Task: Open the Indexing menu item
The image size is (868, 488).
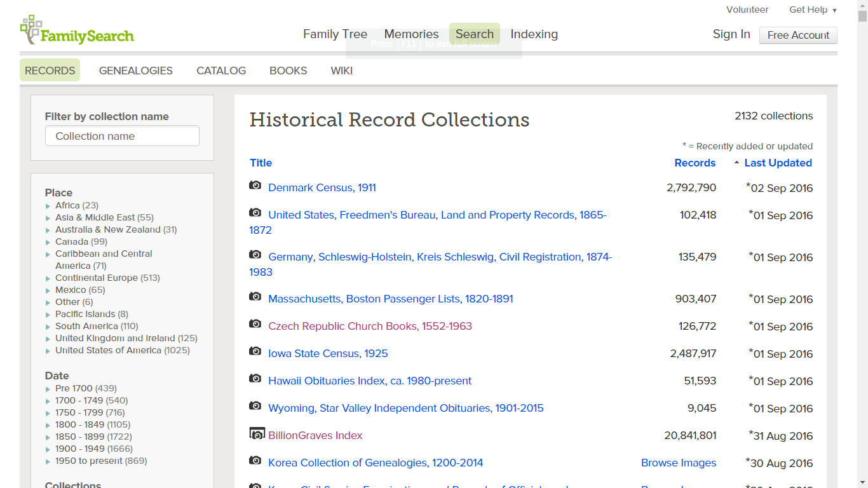Action: [x=534, y=34]
